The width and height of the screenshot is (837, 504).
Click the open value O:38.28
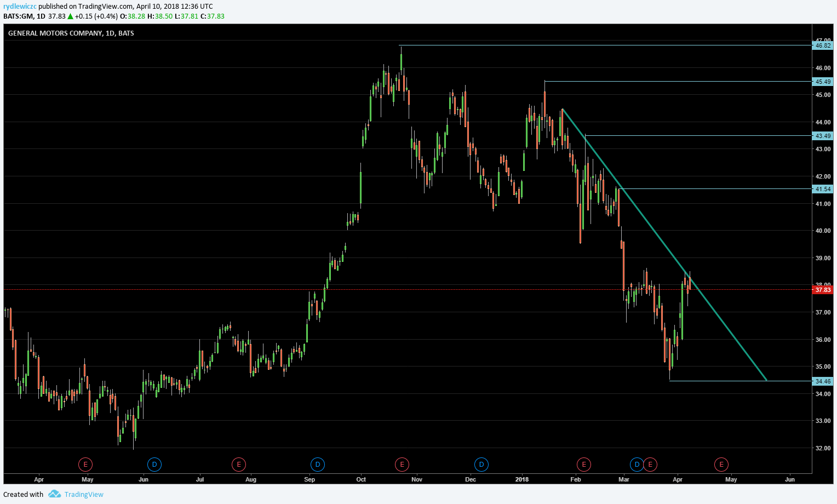pyautogui.click(x=133, y=16)
